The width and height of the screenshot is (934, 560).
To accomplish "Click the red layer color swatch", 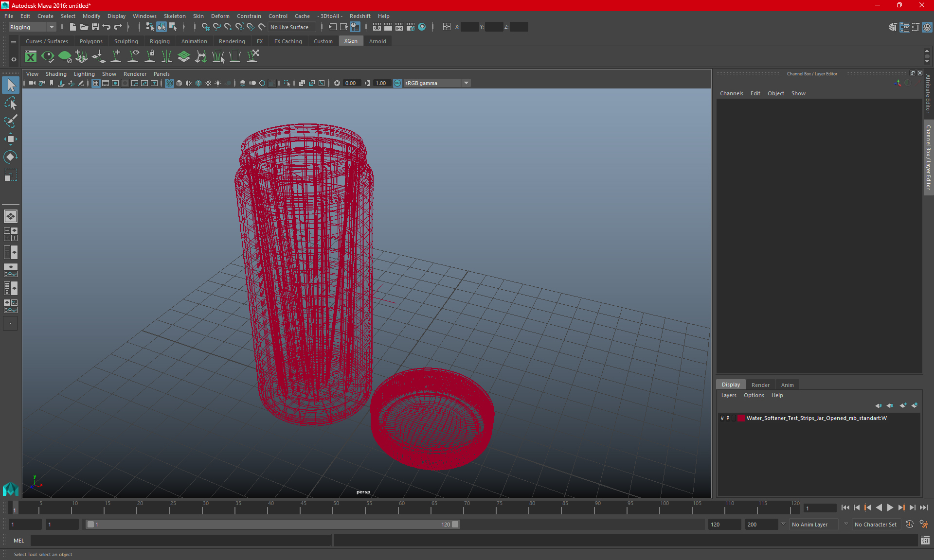I will point(741,418).
